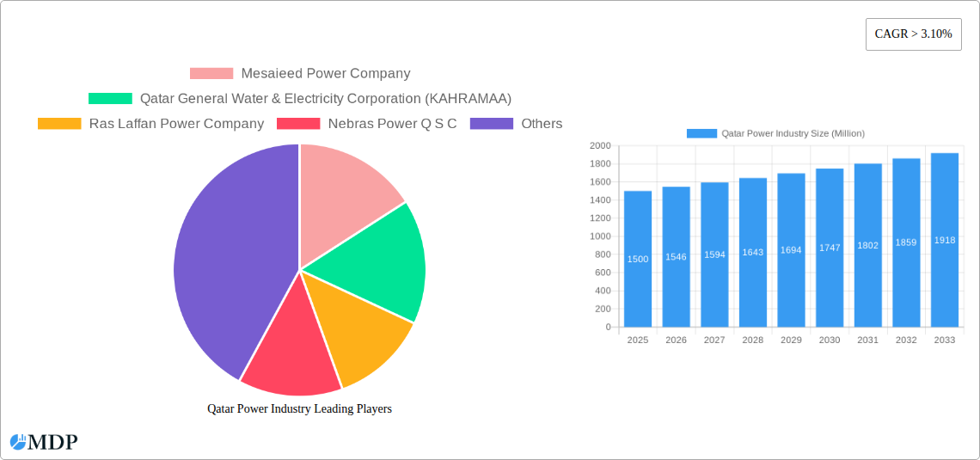The image size is (980, 460).
Task: Click the 600 y-axis tick label
Action: coord(603,273)
